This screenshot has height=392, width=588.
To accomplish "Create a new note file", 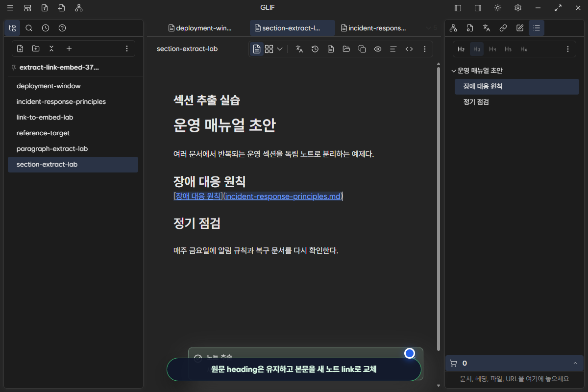I will 20,49.
